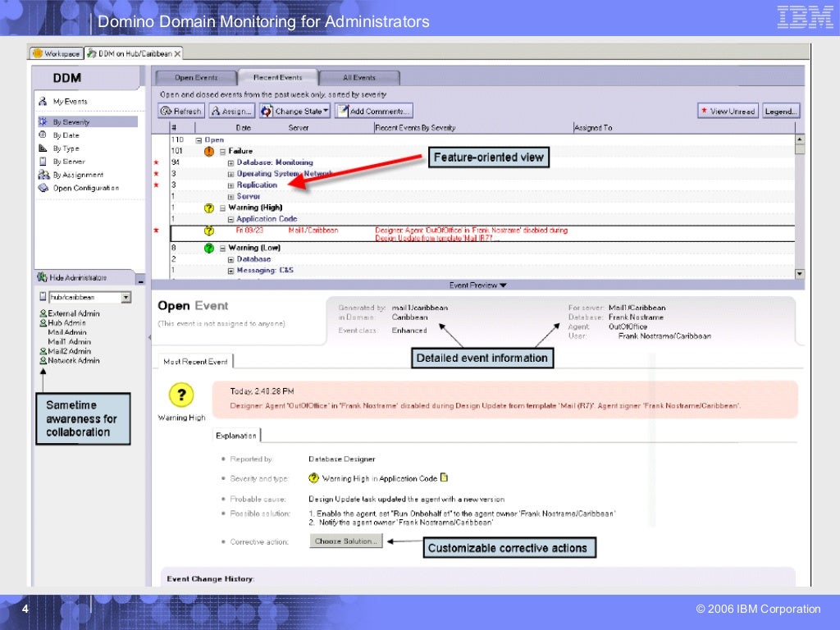Expand the Server category under Failure
The image size is (840, 630).
[231, 197]
